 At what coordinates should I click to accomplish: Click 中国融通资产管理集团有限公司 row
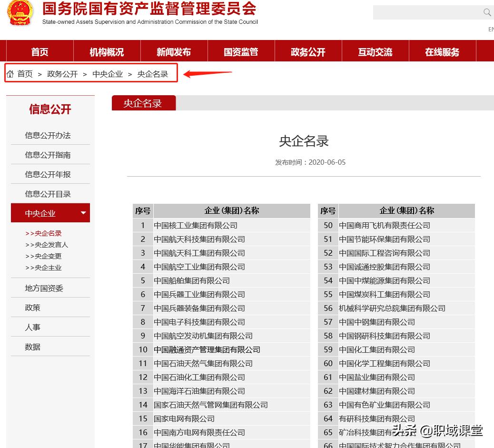point(221,349)
